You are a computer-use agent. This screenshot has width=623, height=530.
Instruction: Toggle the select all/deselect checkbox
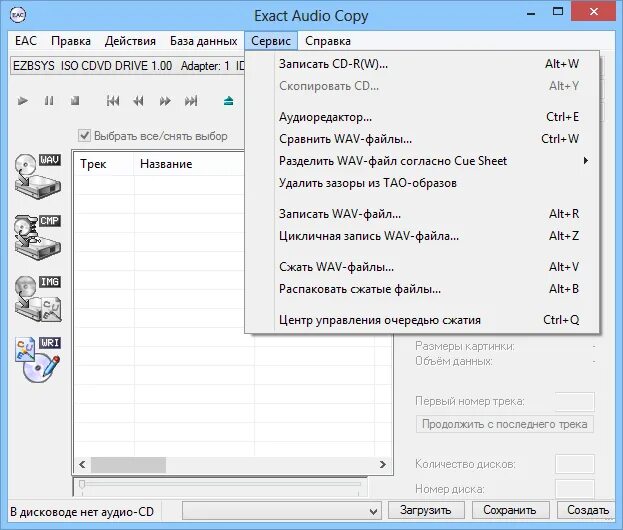84,136
